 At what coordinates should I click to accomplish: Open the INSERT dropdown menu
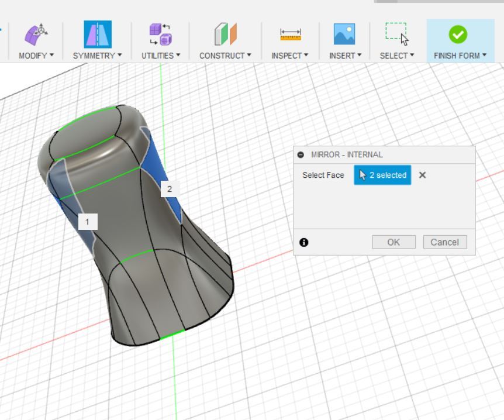coord(345,56)
